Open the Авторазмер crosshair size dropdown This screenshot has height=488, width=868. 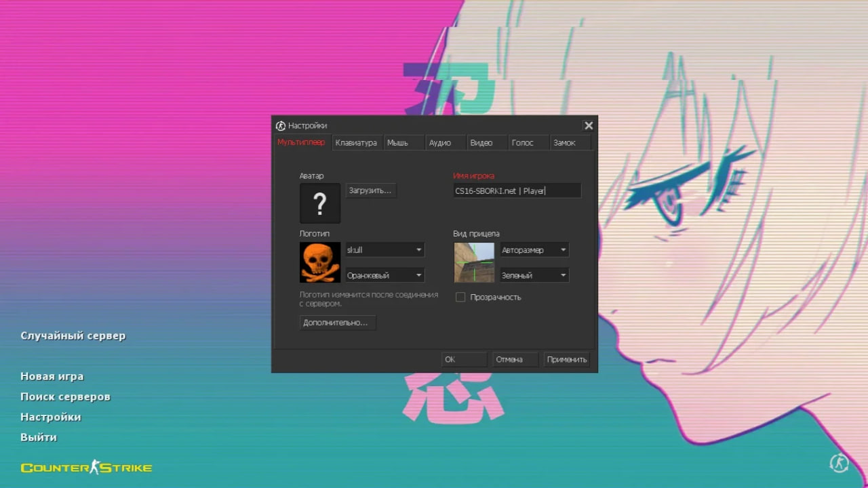point(534,250)
